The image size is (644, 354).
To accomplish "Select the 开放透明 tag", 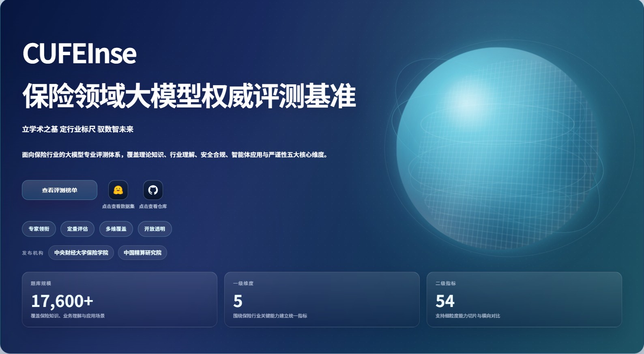I will (155, 229).
